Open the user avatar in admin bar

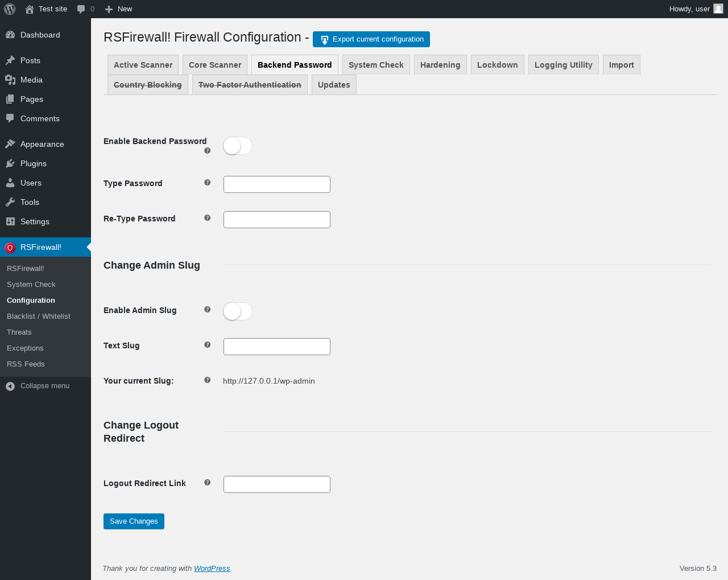718,9
